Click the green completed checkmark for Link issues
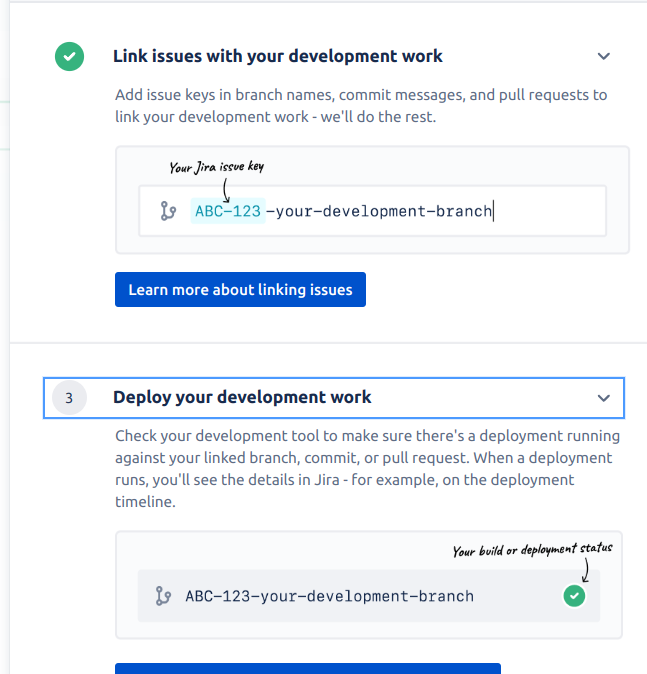This screenshot has height=674, width=647. [69, 56]
